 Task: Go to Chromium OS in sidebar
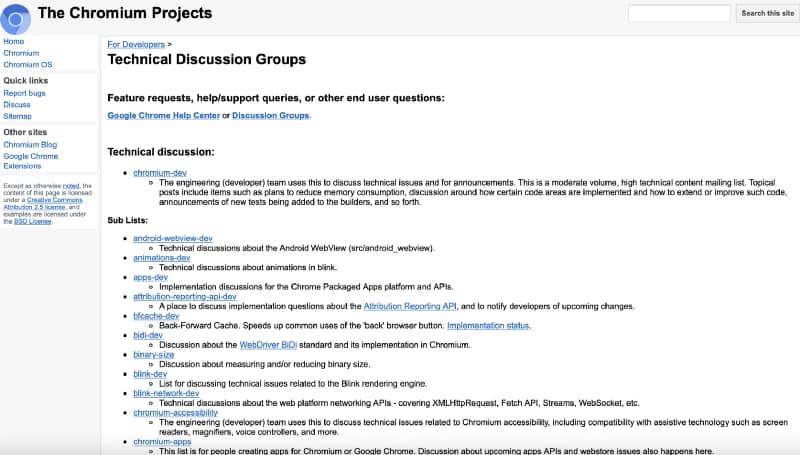(x=28, y=64)
